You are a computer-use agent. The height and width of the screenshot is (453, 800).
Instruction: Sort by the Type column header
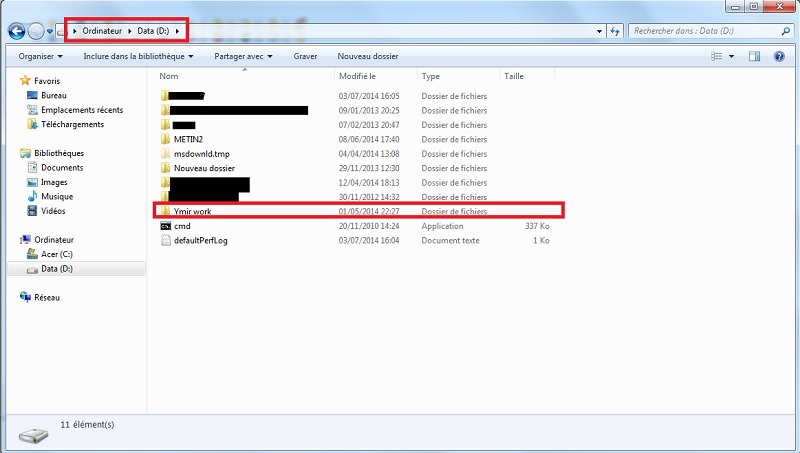(458, 76)
